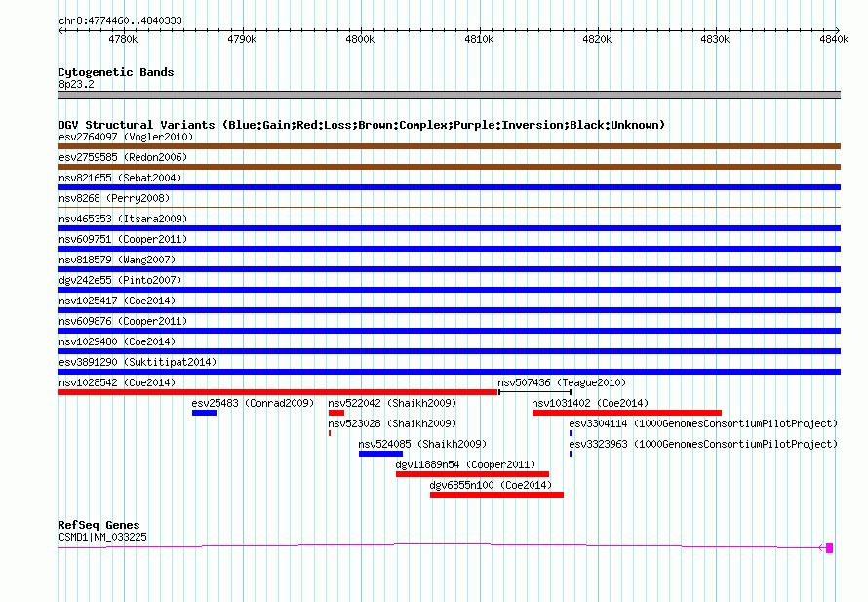
Task: Click the nsv8268 (Perry2008) thin line
Action: click(449, 208)
